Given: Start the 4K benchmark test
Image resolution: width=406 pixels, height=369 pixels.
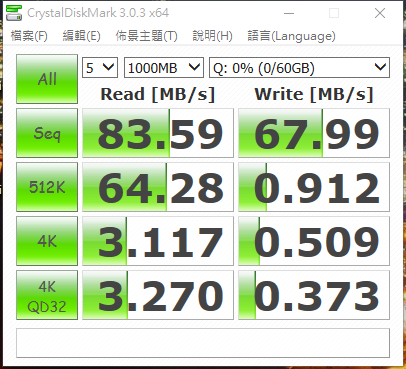Looking at the screenshot, I should (47, 241).
